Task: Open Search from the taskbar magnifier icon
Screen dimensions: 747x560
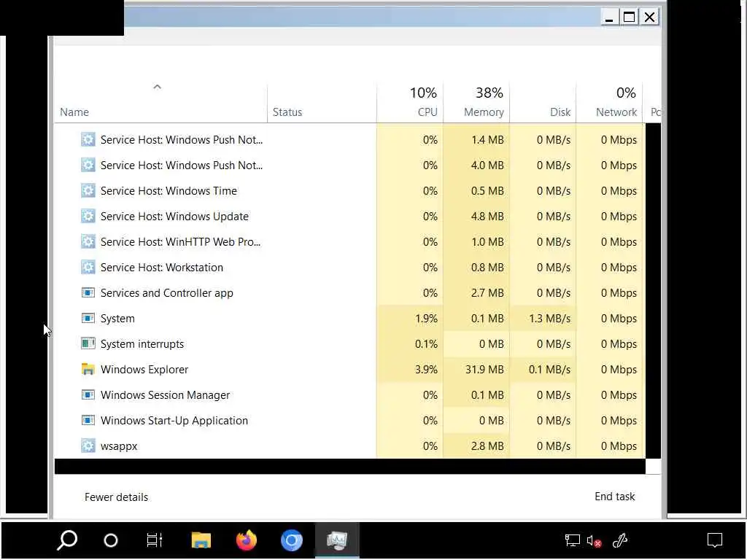Action: click(x=67, y=540)
